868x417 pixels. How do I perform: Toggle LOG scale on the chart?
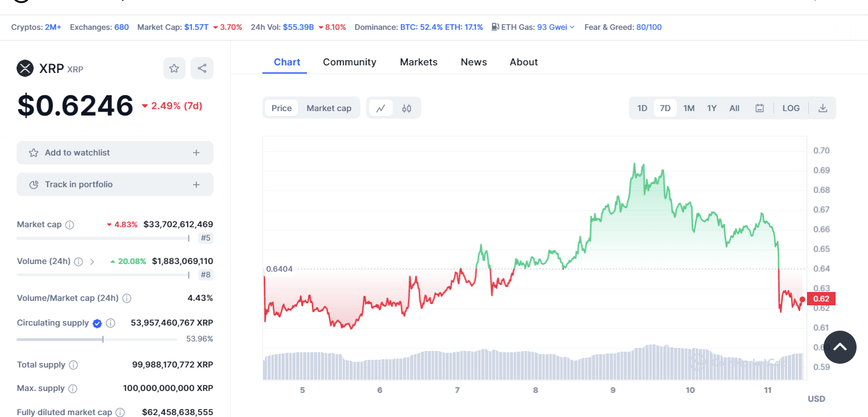tap(791, 108)
